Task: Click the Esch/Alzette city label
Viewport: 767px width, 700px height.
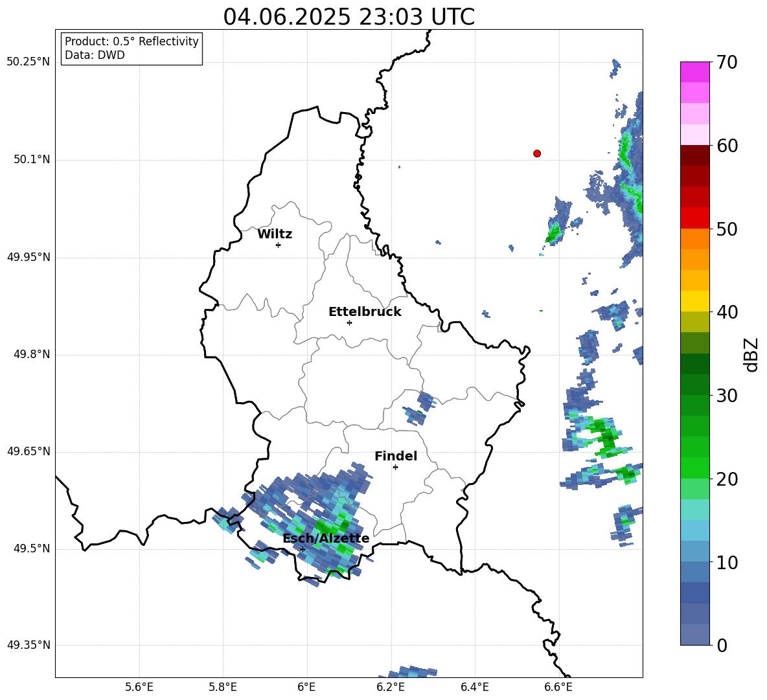Action: click(326, 538)
